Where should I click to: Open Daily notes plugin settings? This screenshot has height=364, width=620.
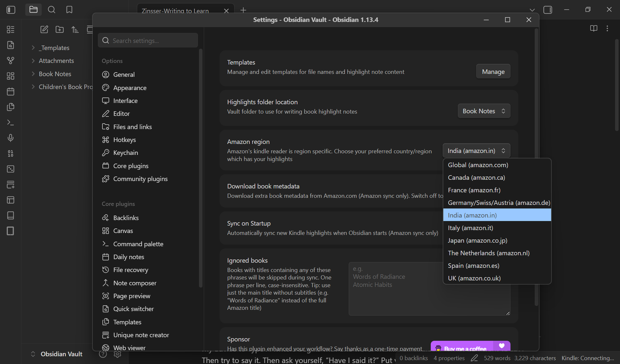pyautogui.click(x=148, y=257)
